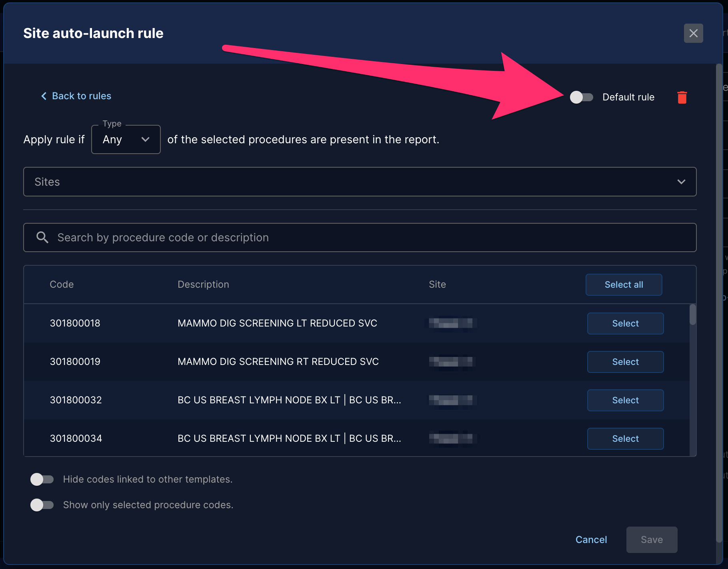This screenshot has width=728, height=569.
Task: Click the magnifier icon in the search box
Action: coord(42,237)
